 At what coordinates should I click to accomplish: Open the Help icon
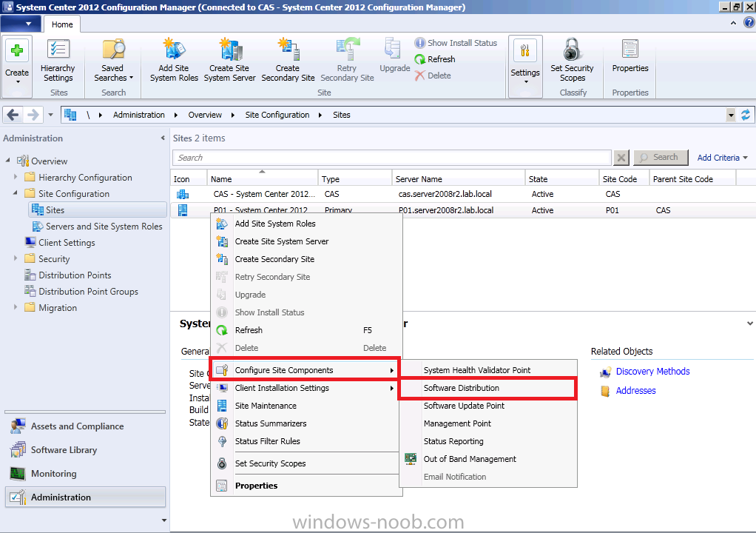click(749, 23)
